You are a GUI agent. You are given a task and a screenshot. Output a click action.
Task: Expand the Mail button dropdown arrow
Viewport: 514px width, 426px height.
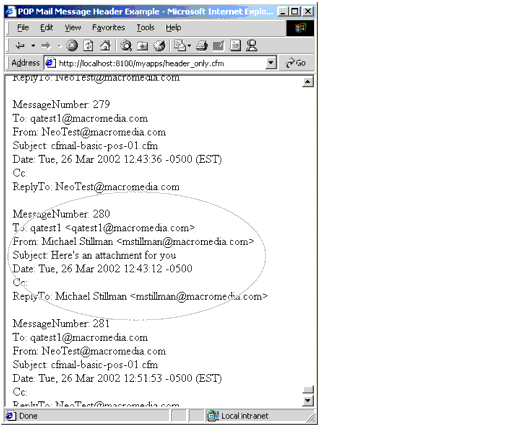point(189,46)
